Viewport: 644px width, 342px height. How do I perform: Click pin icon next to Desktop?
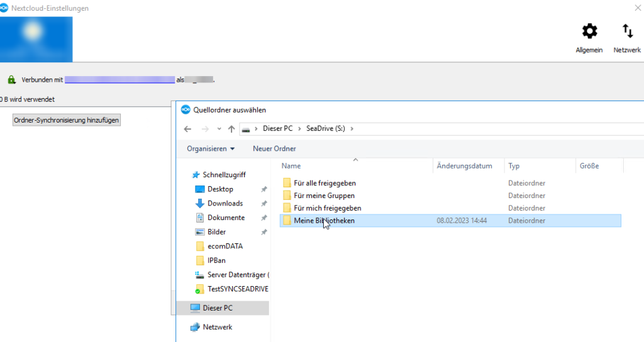click(264, 189)
